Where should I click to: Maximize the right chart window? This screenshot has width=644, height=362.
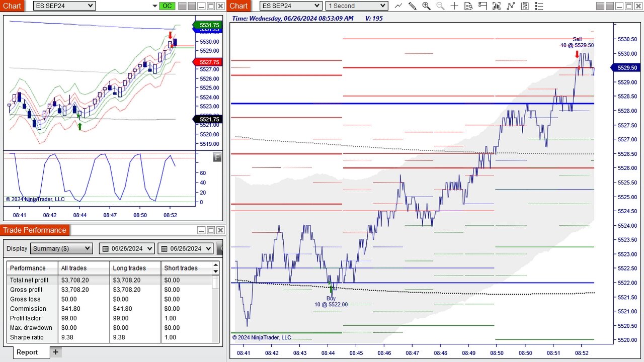pyautogui.click(x=629, y=6)
